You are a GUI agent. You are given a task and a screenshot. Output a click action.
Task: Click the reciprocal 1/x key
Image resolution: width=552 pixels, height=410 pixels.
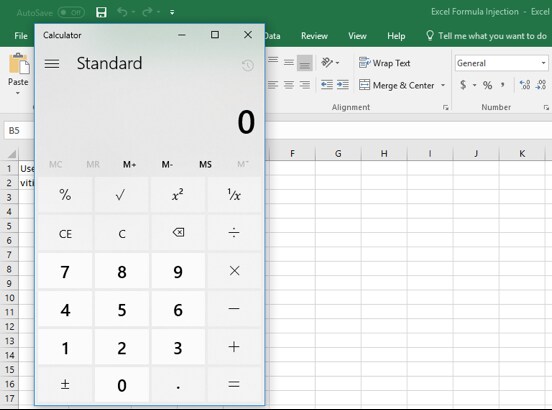[x=234, y=195]
